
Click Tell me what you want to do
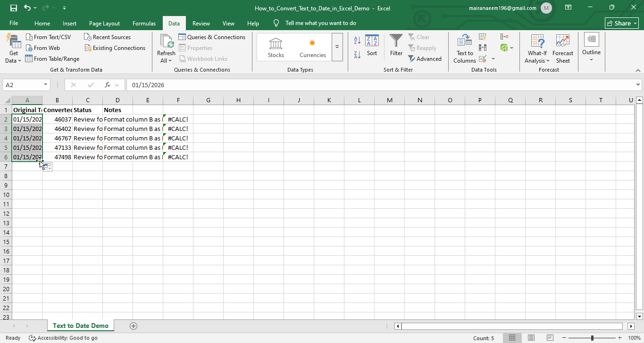coord(320,23)
